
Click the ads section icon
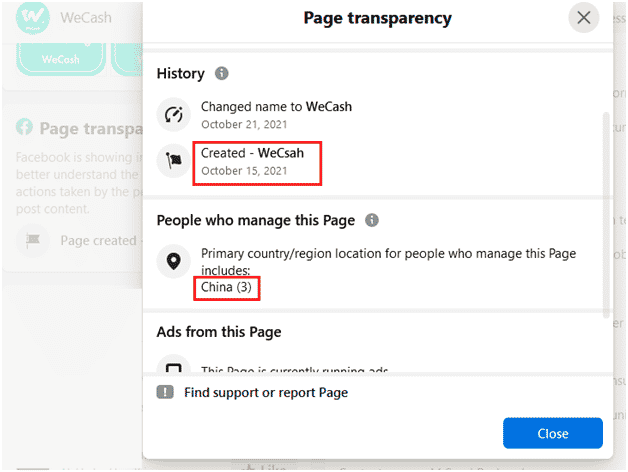(173, 365)
